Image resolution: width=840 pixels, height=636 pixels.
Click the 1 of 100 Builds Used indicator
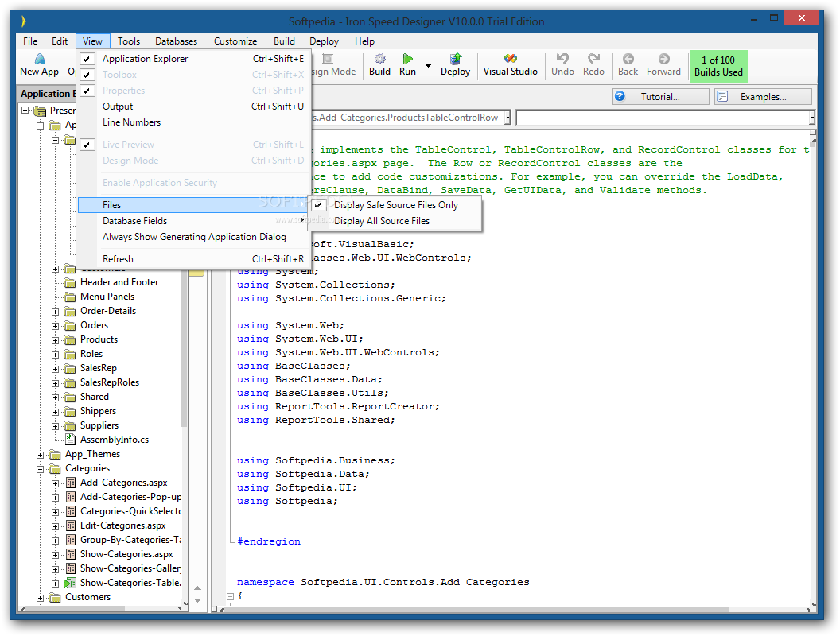(x=718, y=66)
